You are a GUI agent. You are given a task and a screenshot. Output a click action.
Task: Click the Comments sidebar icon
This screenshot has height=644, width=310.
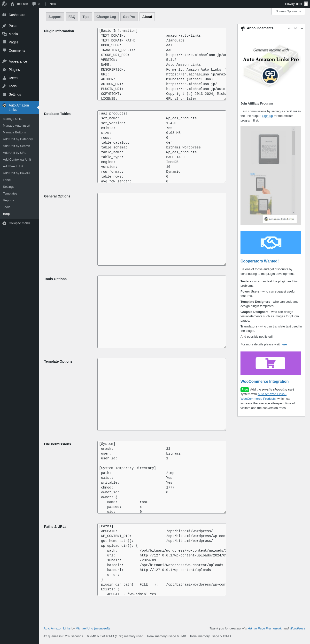(4, 50)
